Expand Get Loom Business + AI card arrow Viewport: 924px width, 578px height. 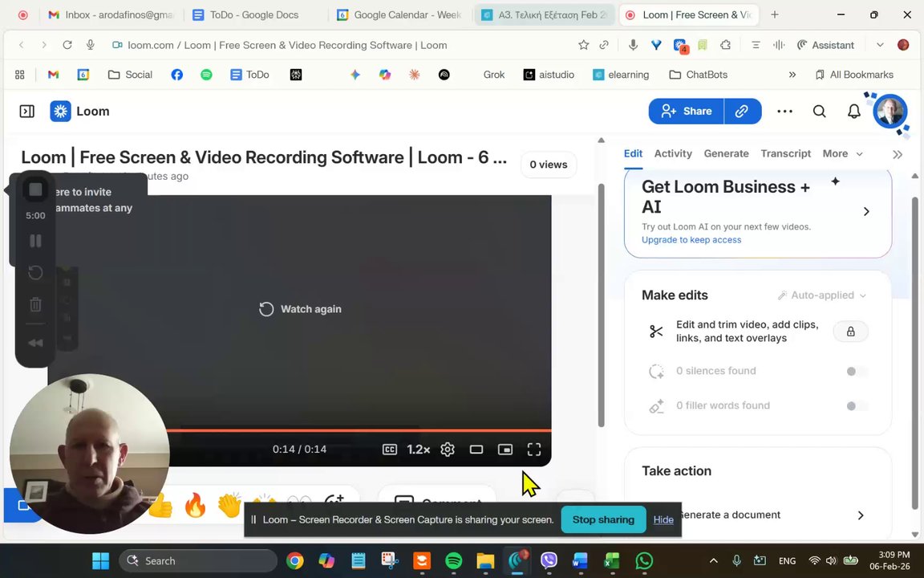pyautogui.click(x=866, y=211)
